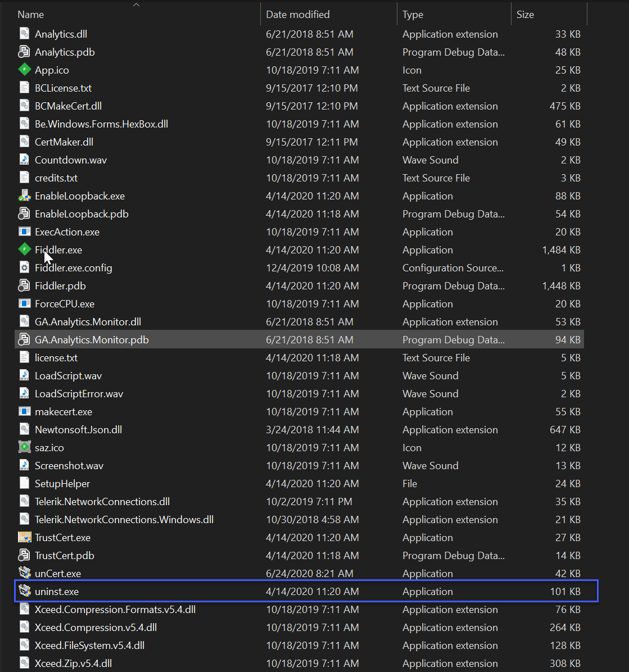Select the BCMakeCert.dll file name
Viewport: 629px width, 672px height.
tap(68, 106)
